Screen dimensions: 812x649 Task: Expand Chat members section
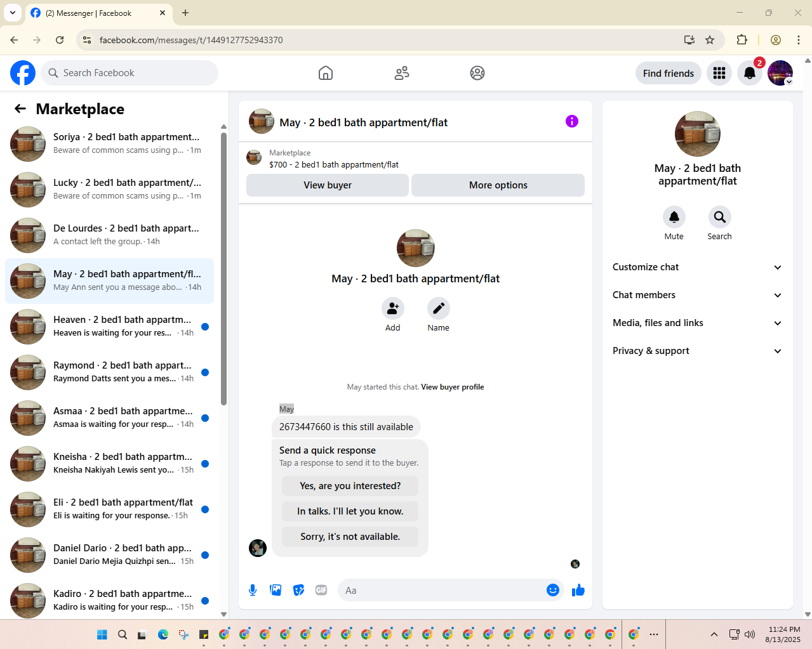point(698,295)
